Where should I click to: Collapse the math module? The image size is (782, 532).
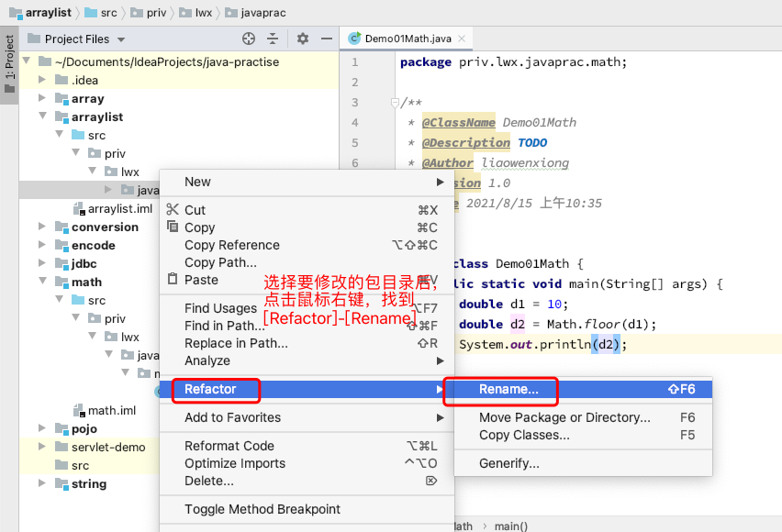coord(43,282)
